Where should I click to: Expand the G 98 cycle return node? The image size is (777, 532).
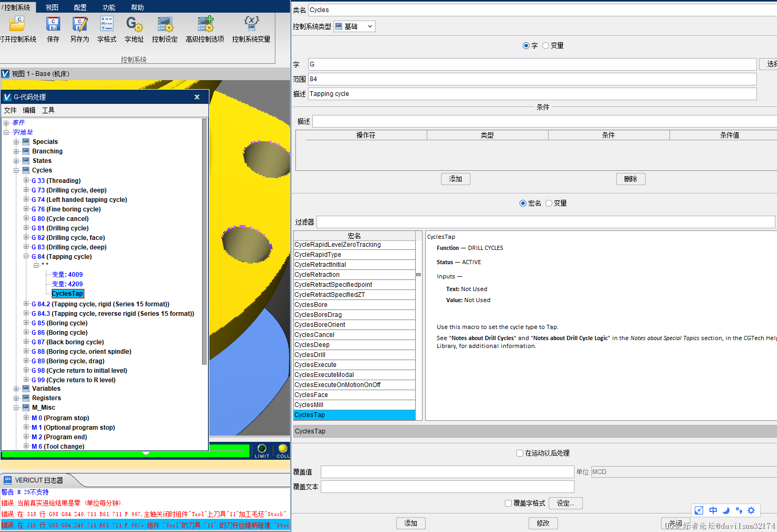(x=26, y=370)
